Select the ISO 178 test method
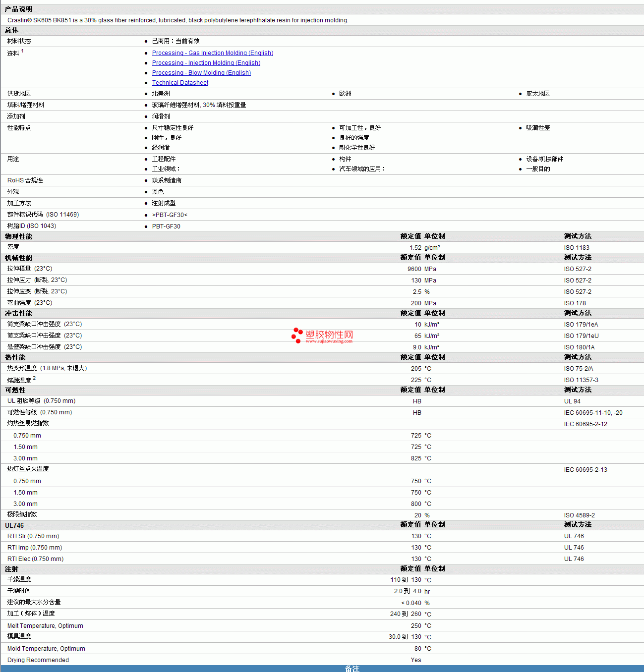Image resolution: width=644 pixels, height=672 pixels. click(575, 303)
